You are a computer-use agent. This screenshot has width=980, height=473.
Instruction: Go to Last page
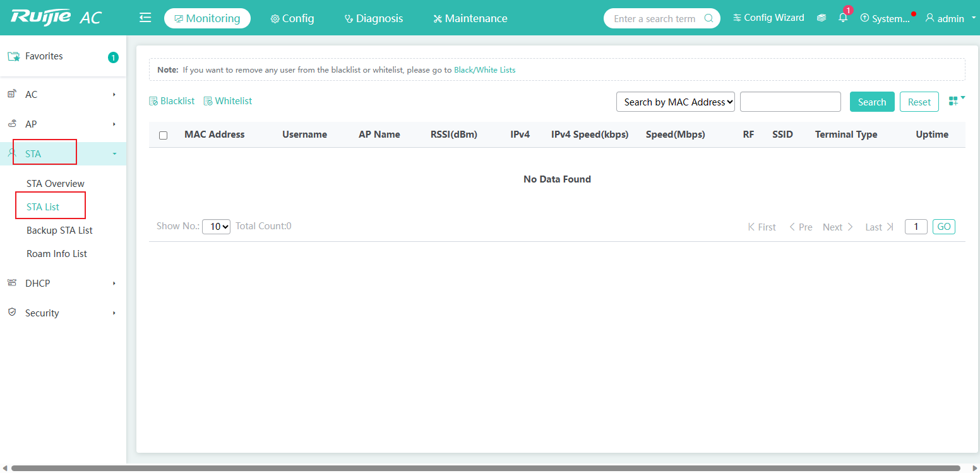880,227
